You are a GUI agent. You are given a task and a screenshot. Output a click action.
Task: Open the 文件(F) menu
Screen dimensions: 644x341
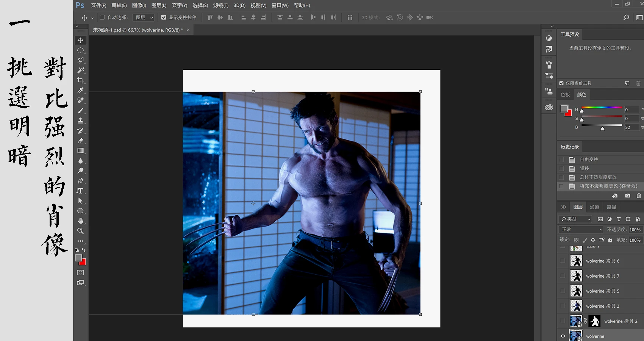pos(98,5)
